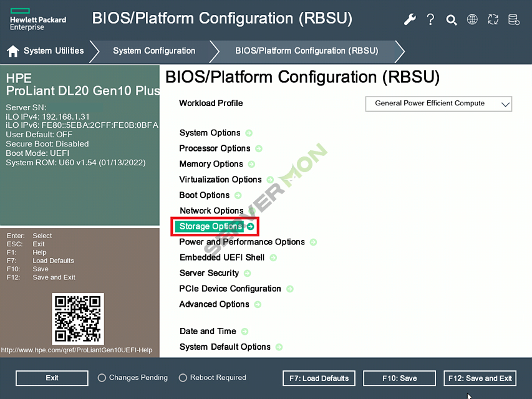Viewport: 532px width, 399px height.
Task: Click the question mark help icon
Action: 430,19
